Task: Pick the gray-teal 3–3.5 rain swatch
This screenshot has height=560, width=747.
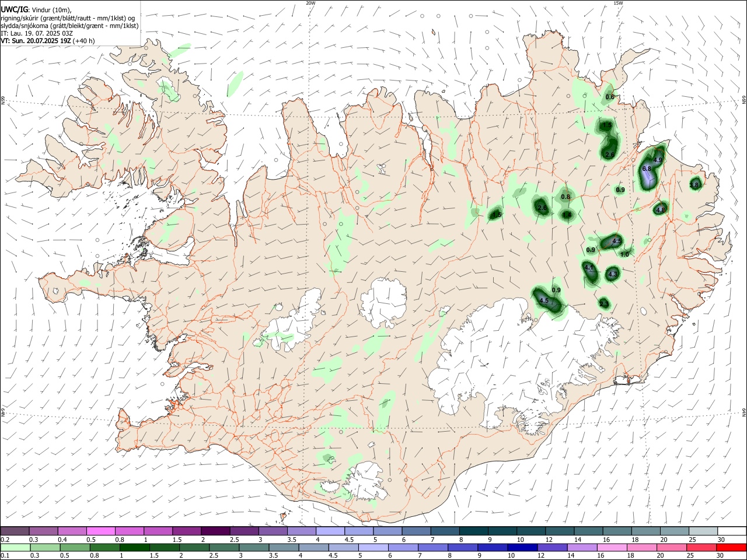Action: tap(254, 548)
